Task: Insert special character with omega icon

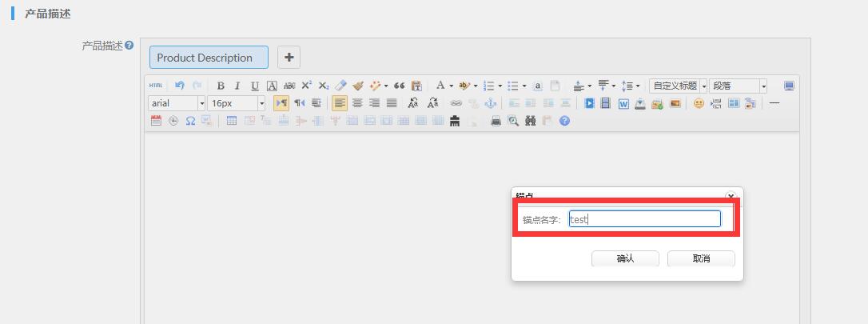Action: pyautogui.click(x=190, y=121)
